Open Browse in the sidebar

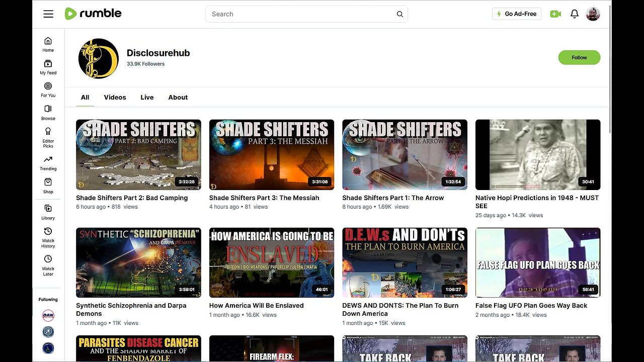click(x=48, y=113)
